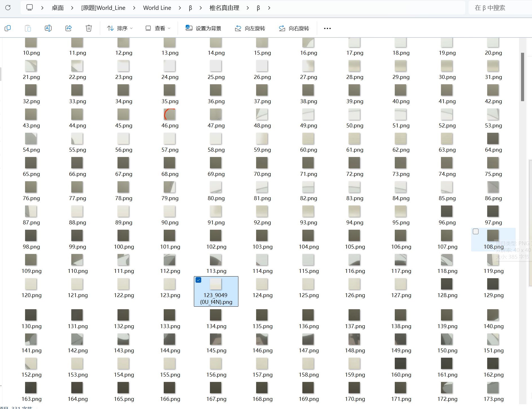Image resolution: width=532 pixels, height=409 pixels.
Task: Open the 查看 view dropdown
Action: pos(158,28)
